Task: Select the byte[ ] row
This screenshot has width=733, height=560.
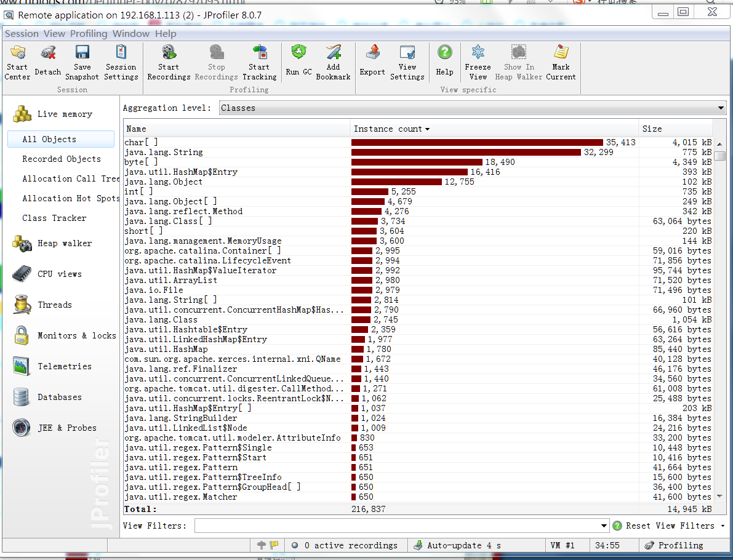Action: click(418, 162)
